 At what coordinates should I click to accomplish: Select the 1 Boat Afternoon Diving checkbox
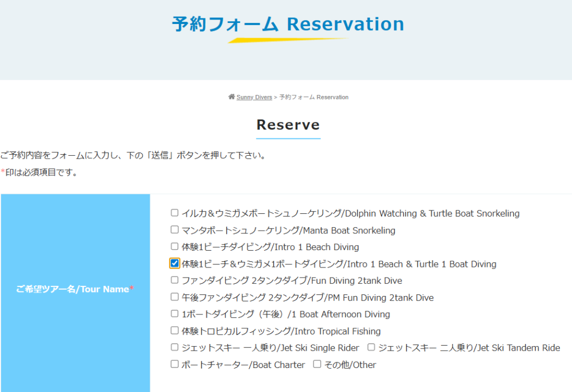pos(175,314)
